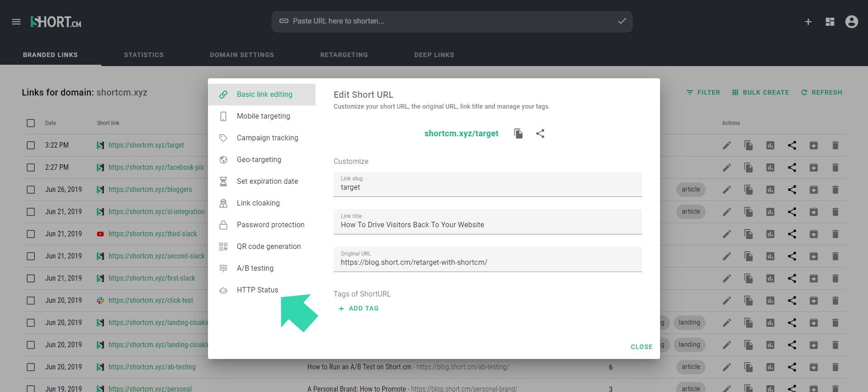Archive the third-slack link row
The width and height of the screenshot is (868, 392).
[x=814, y=234]
